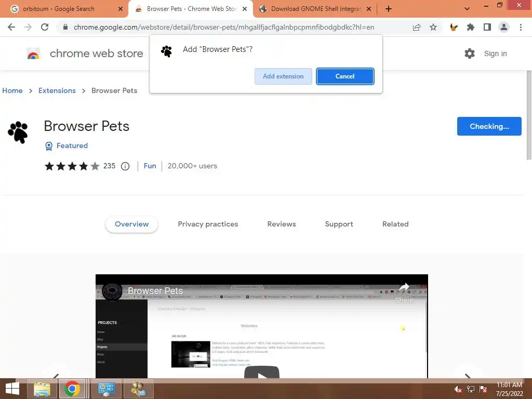The image size is (532, 399).
Task: Play the Browser Pets preview video
Action: coord(262,373)
